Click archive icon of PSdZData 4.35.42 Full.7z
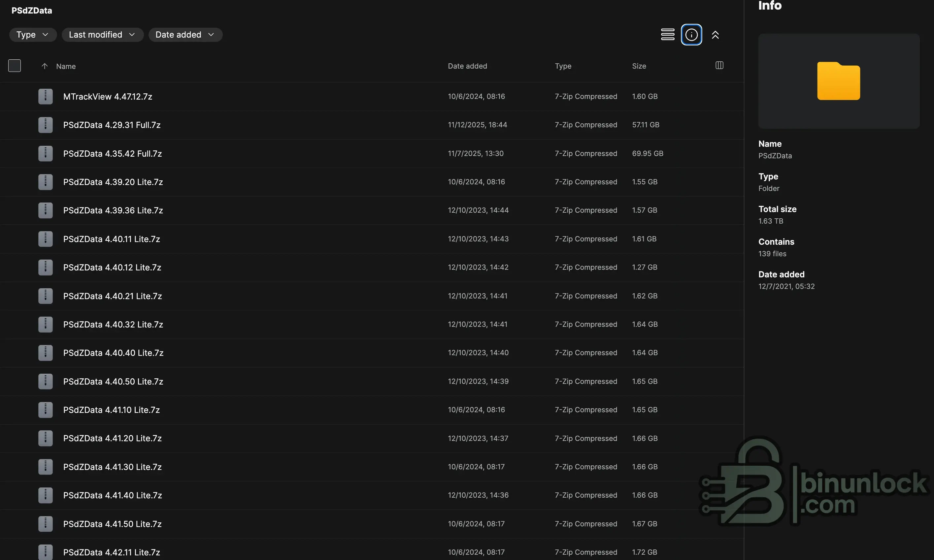 45,154
